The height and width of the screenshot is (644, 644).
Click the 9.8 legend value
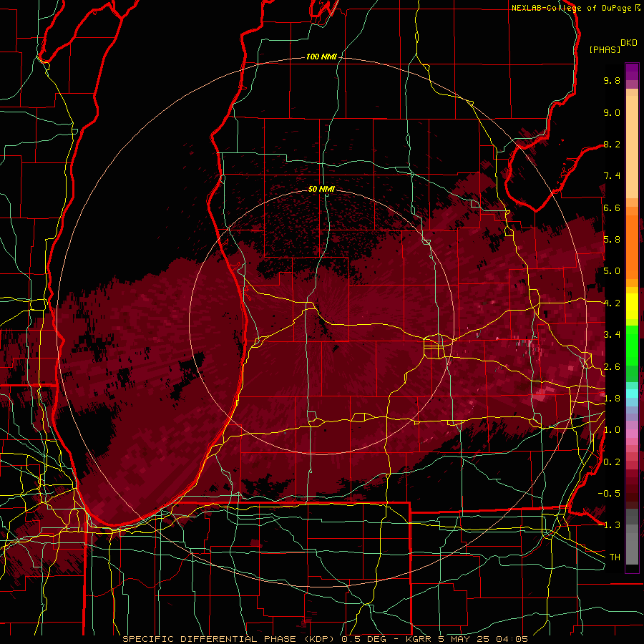pos(612,80)
